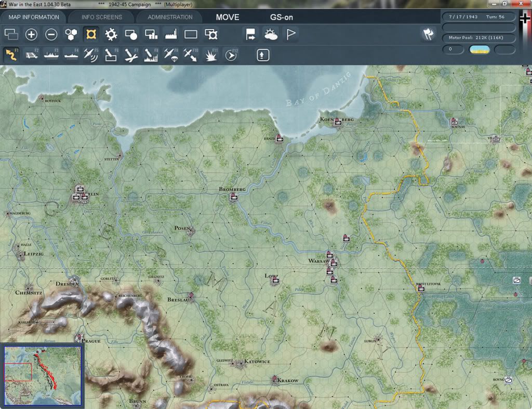Click the Katowice city label

tap(257, 362)
